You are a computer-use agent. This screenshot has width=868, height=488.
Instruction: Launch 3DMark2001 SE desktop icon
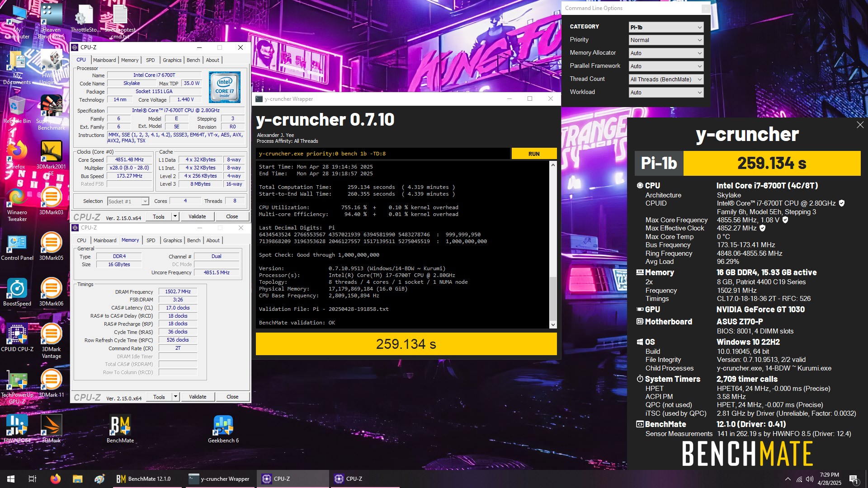click(51, 158)
